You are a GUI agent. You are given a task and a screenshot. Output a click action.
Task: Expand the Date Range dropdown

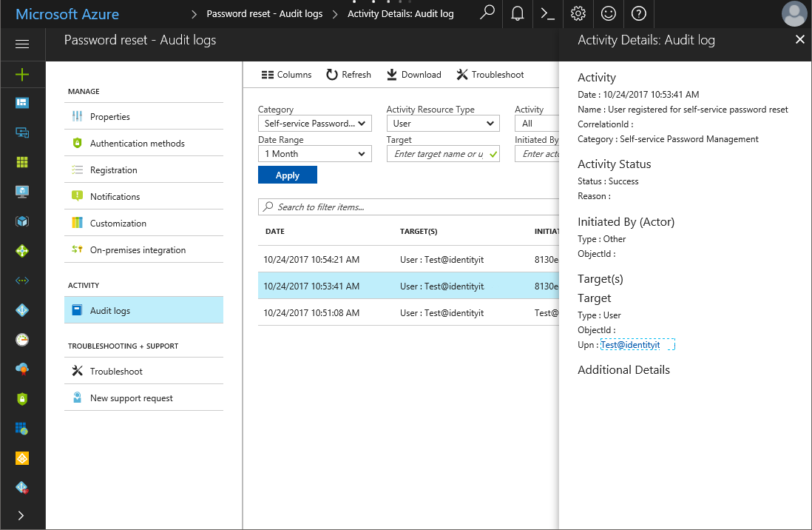pos(314,154)
